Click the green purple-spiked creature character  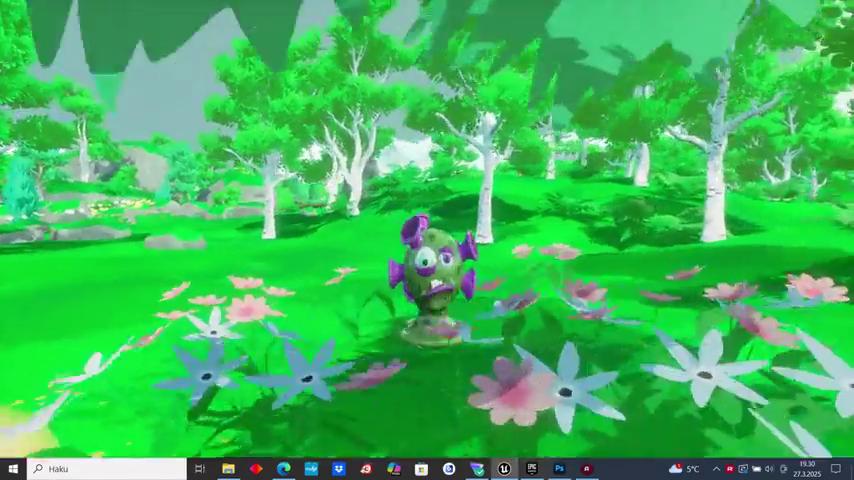(434, 280)
